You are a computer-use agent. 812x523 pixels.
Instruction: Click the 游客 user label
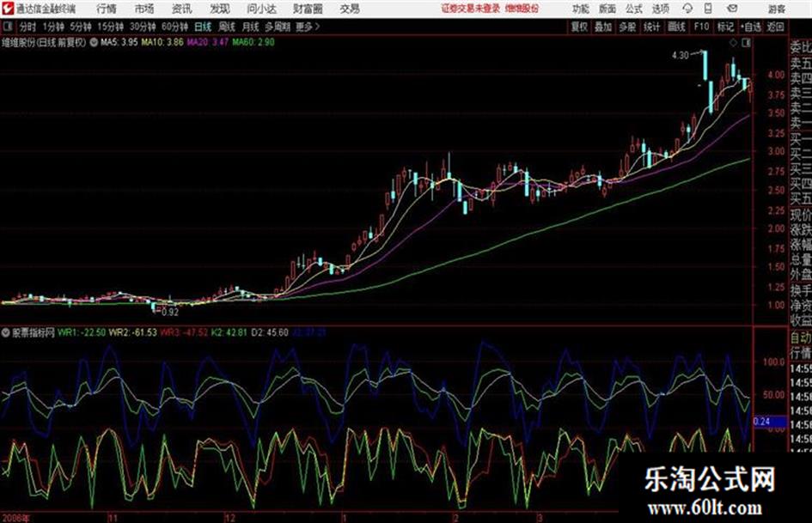point(776,9)
